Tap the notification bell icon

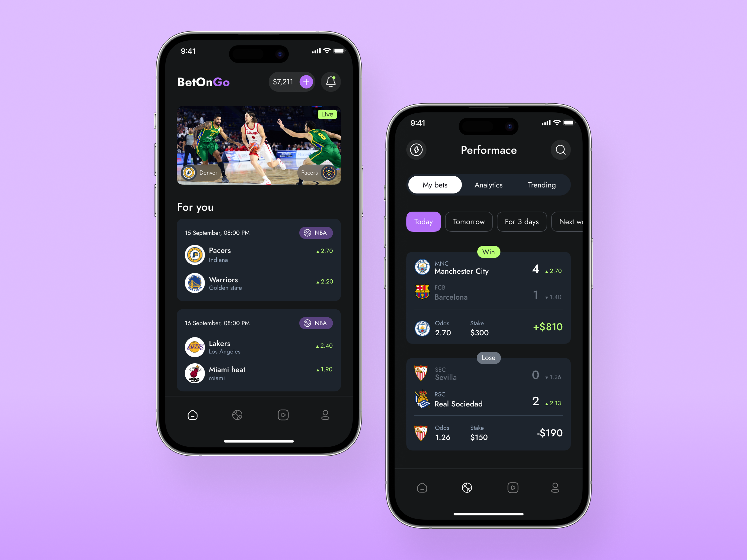coord(331,81)
